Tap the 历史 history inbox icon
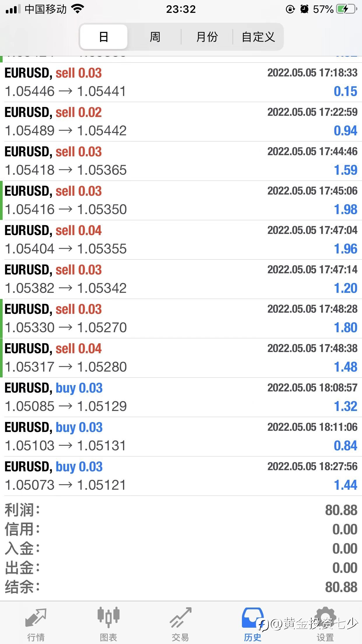Viewport: 362px width, 644px height. (252, 617)
